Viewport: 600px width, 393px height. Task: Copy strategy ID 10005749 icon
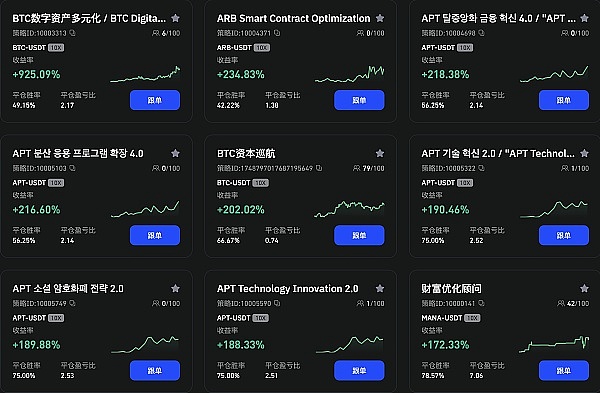(x=72, y=303)
